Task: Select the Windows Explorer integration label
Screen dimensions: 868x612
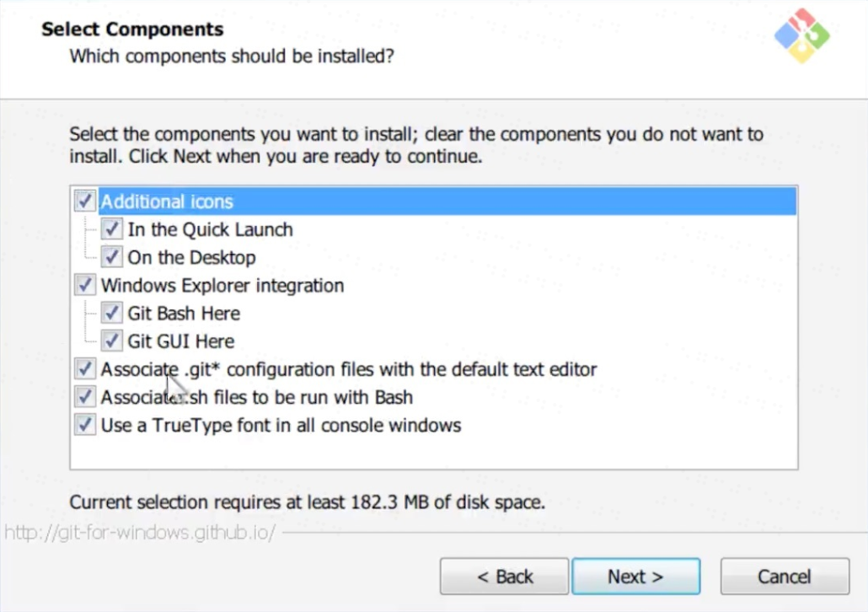Action: coord(222,285)
